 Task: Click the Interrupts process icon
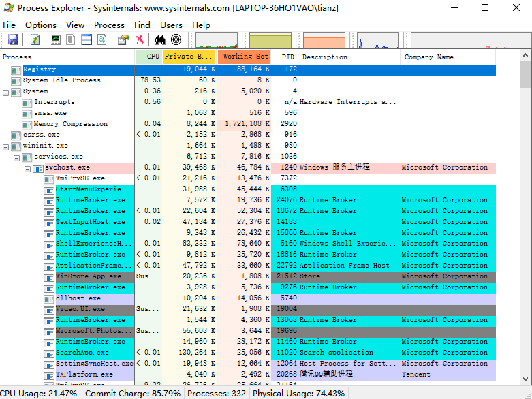pyautogui.click(x=27, y=103)
